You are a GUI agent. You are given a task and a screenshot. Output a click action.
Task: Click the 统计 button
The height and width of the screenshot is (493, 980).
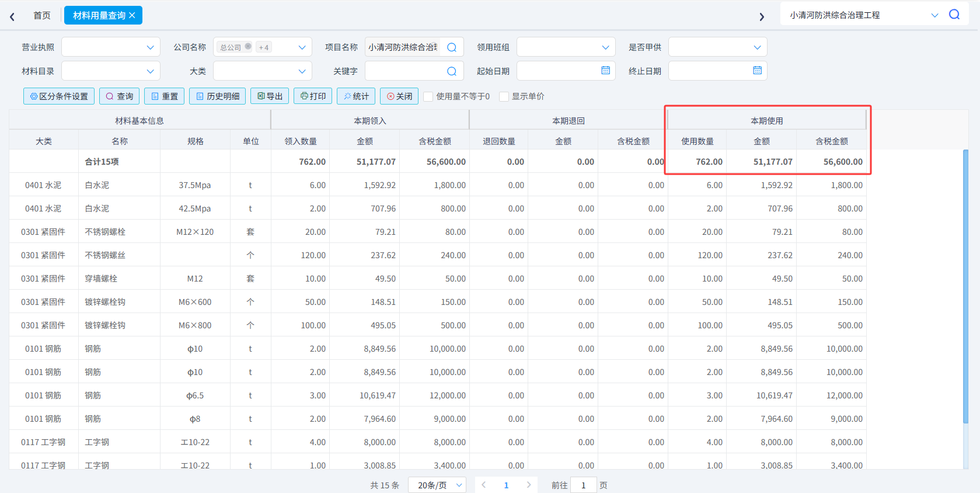point(356,96)
